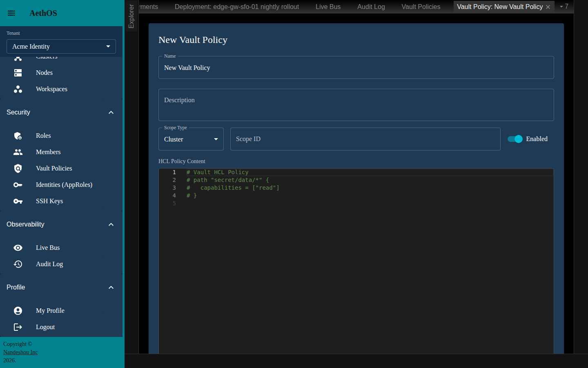Open Audit Log in the sidebar
The width and height of the screenshot is (588, 368).
(x=61, y=264)
